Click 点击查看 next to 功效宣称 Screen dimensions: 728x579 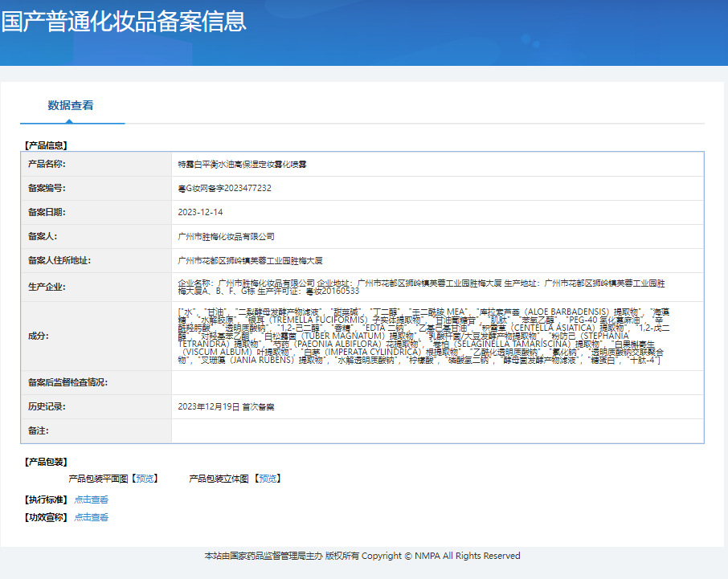92,517
